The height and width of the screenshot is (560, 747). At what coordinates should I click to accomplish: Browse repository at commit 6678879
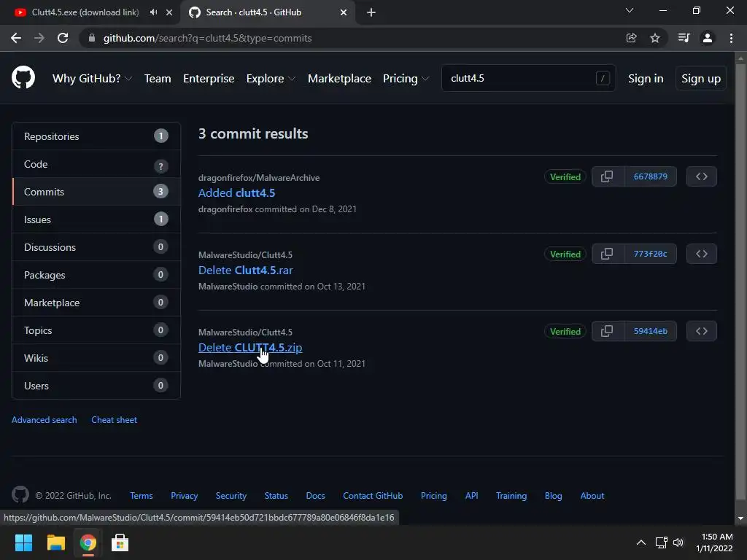tap(701, 176)
